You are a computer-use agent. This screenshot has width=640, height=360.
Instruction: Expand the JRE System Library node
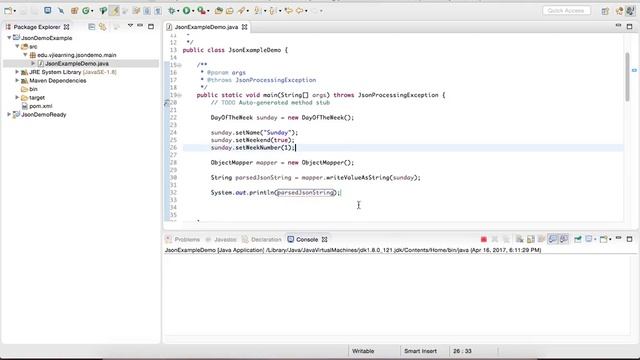click(17, 72)
